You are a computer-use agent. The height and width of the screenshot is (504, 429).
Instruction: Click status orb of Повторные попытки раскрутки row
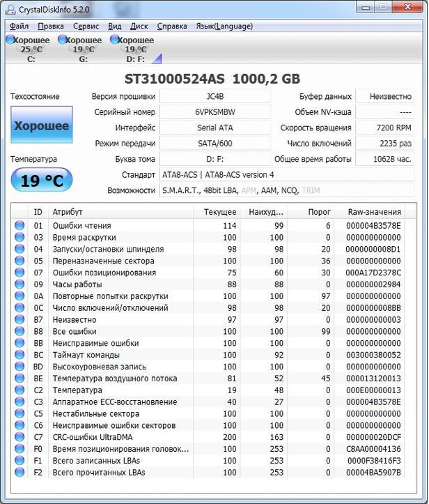point(19,296)
